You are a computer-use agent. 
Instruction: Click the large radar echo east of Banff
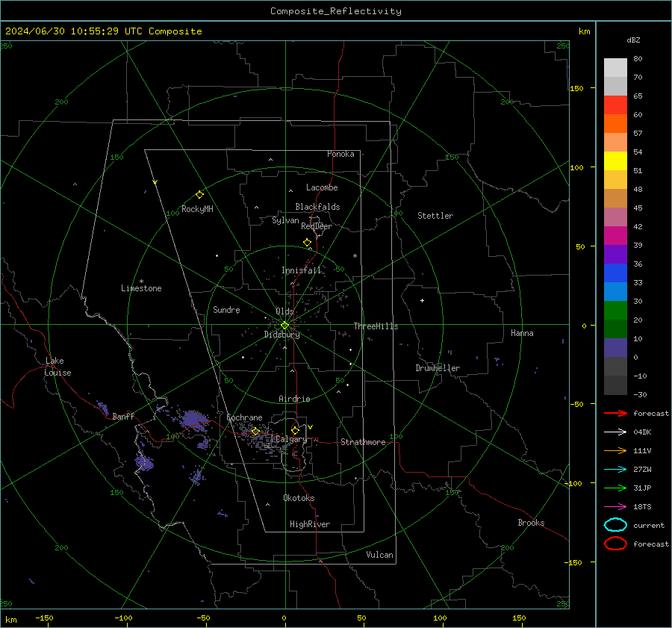(x=193, y=419)
